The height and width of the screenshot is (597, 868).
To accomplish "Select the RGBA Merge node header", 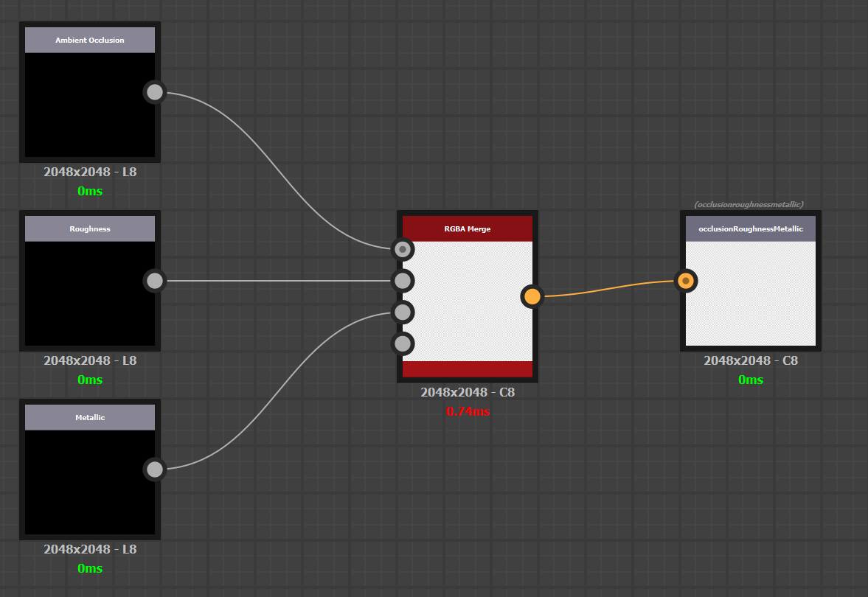I will (467, 228).
